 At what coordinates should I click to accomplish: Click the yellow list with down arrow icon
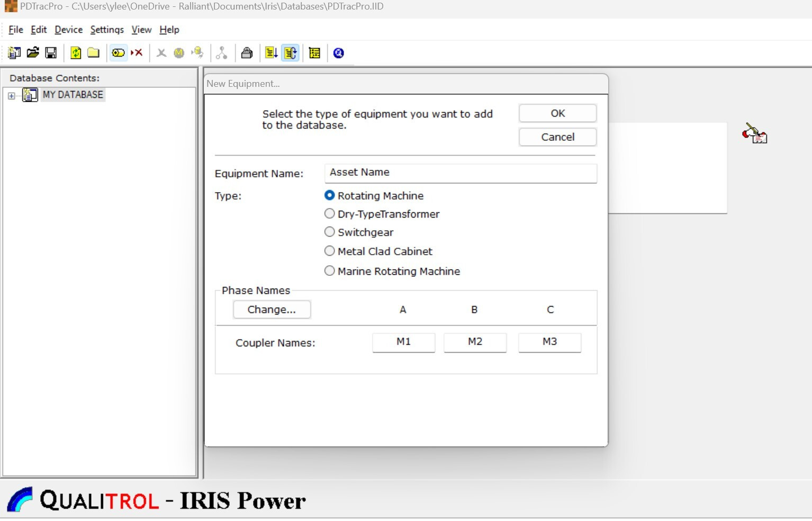(271, 53)
